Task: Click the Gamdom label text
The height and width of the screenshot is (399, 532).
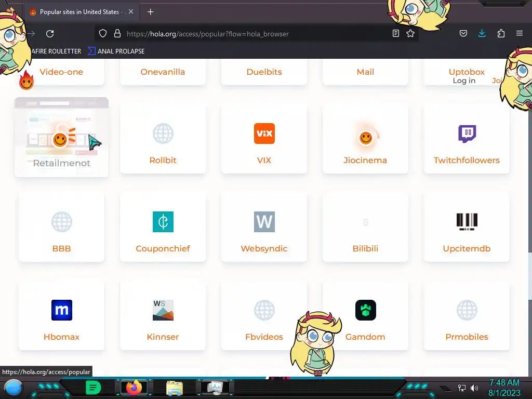Action: click(x=365, y=337)
